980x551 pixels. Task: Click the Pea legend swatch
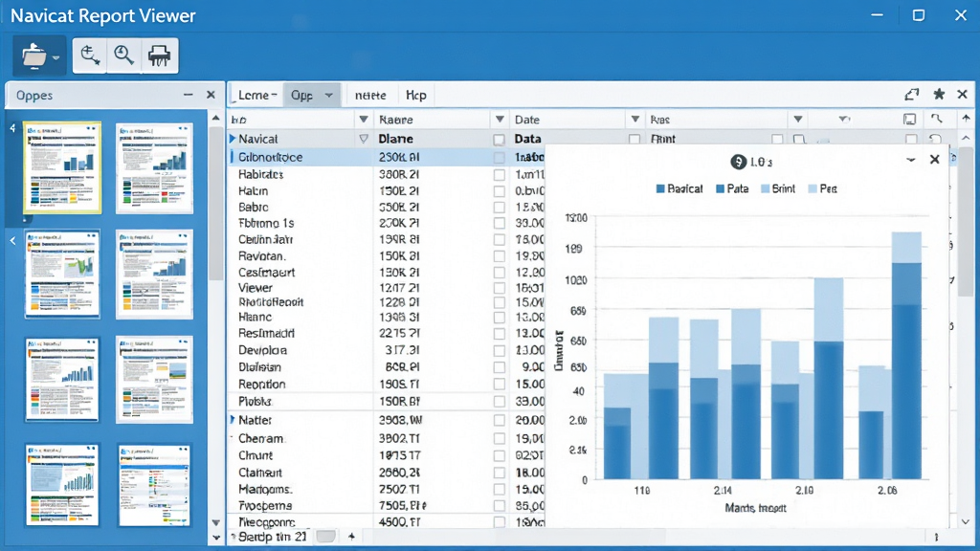(x=813, y=188)
